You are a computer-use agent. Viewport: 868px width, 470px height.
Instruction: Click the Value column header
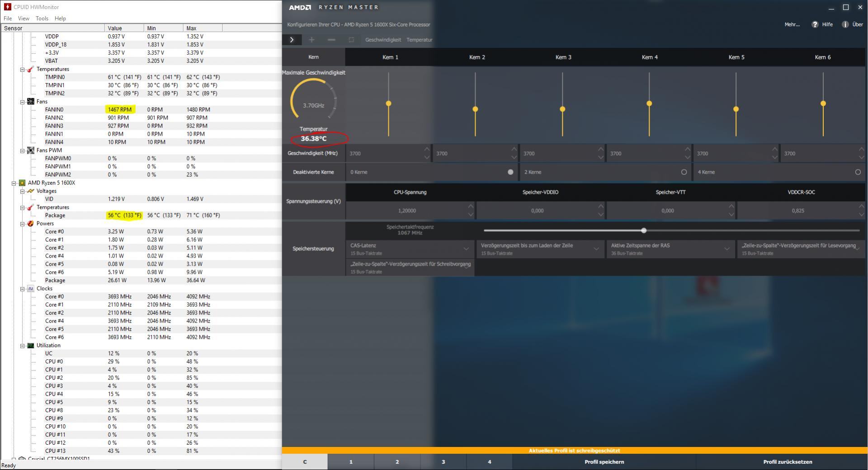(x=124, y=28)
